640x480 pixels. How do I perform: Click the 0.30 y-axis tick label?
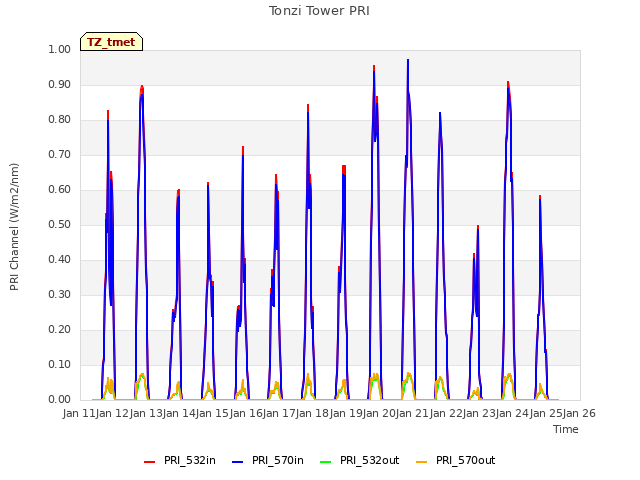coord(60,294)
